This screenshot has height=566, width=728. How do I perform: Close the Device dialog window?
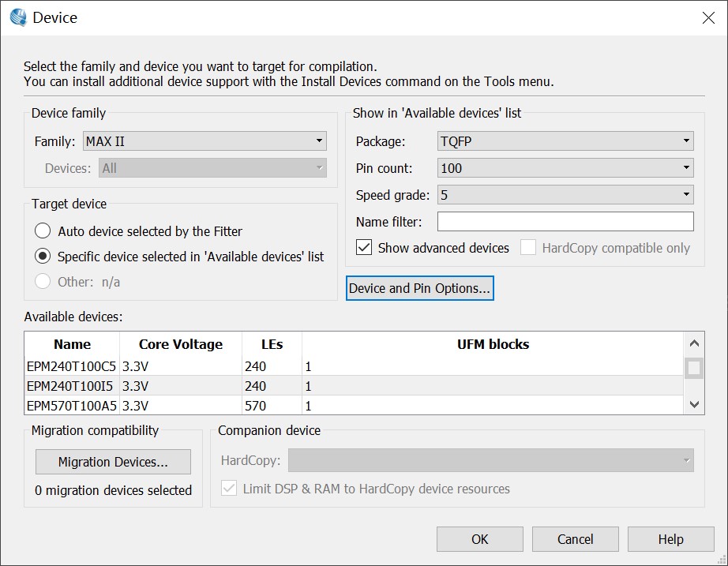(x=707, y=18)
